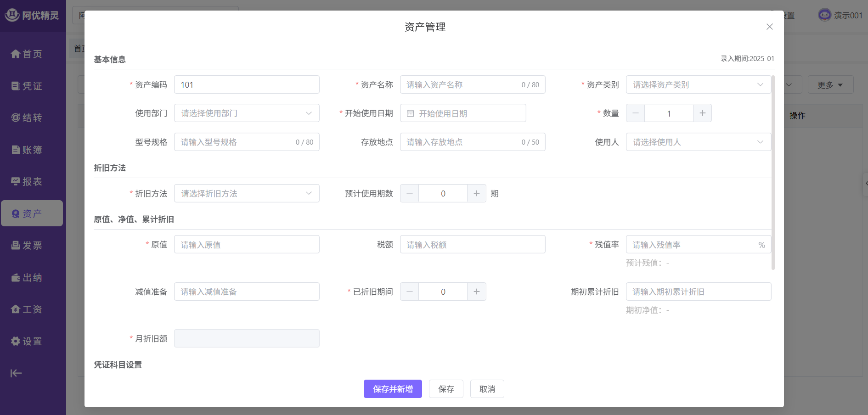Screen dimensions: 868x415
Task: Click the plus icon for 数量 quantity
Action: click(702, 113)
